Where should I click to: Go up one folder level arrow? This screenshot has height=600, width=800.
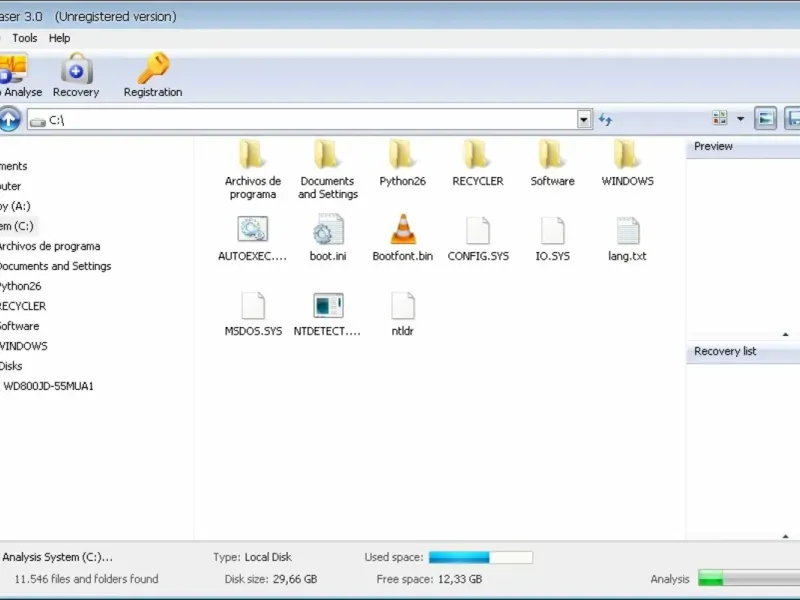10,119
